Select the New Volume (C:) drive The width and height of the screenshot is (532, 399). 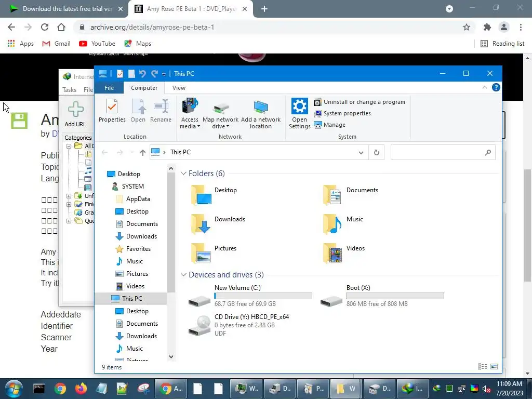coord(250,296)
